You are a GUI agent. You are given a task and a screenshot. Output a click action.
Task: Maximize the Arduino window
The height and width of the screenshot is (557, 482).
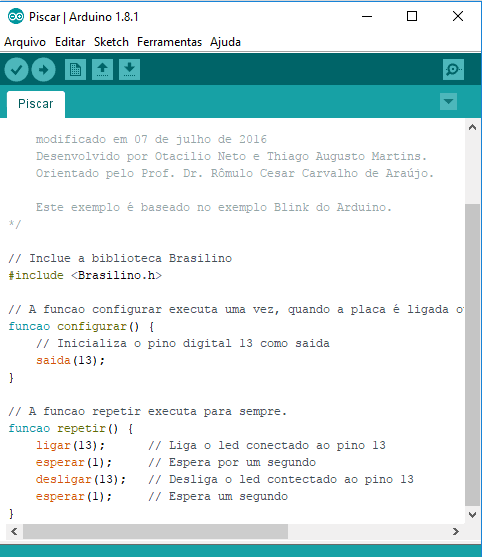(412, 16)
